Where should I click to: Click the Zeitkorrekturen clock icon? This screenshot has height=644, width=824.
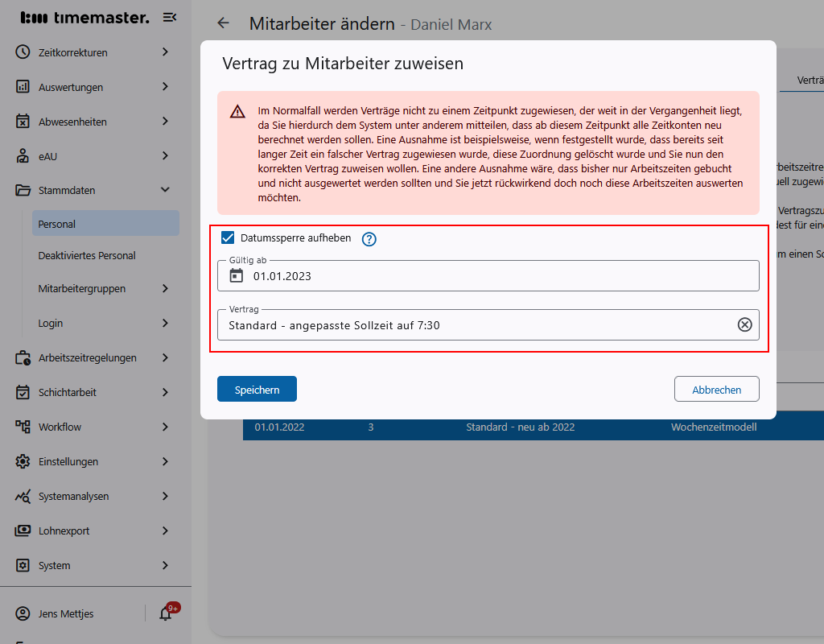(23, 52)
